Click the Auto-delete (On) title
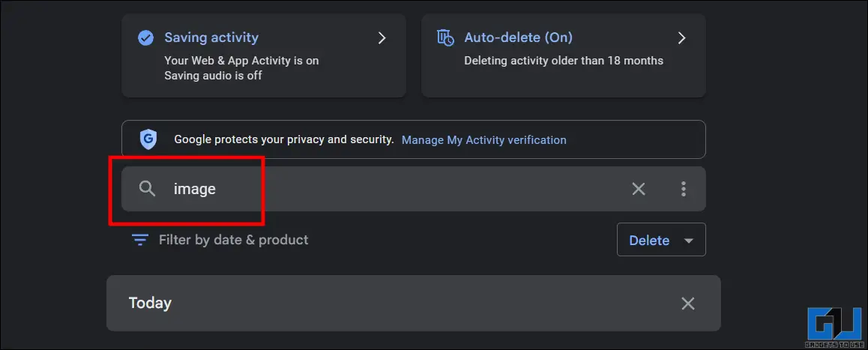Image resolution: width=868 pixels, height=350 pixels. click(x=518, y=37)
